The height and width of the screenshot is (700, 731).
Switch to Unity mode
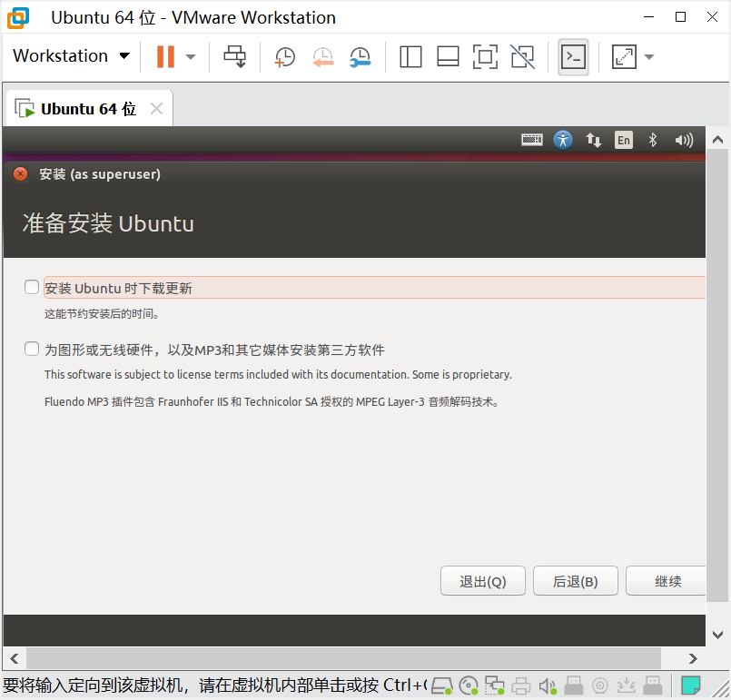click(x=523, y=57)
